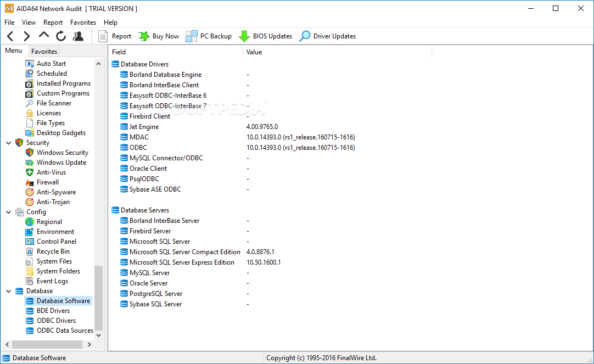Select the Database category in the tree
This screenshot has height=364, width=594.
click(40, 290)
